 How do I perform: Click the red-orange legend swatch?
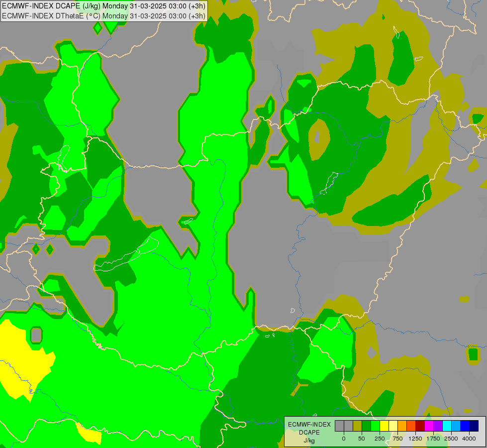411,426
